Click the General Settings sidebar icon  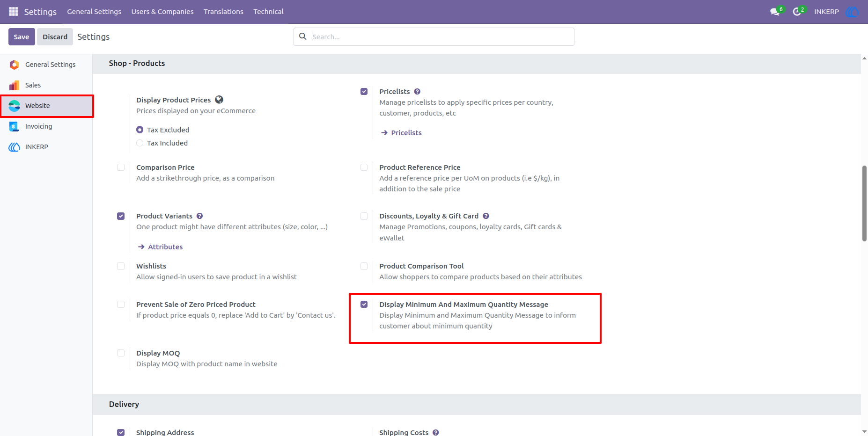tap(15, 65)
